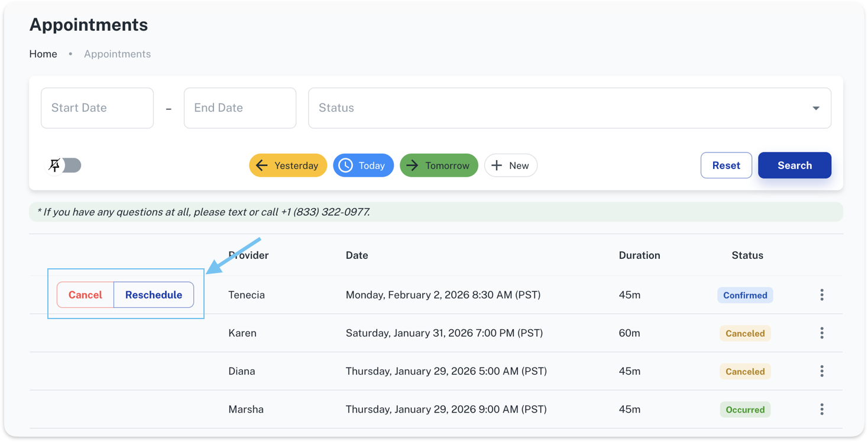Reset the appointment filters
This screenshot has height=442, width=868.
(x=726, y=165)
